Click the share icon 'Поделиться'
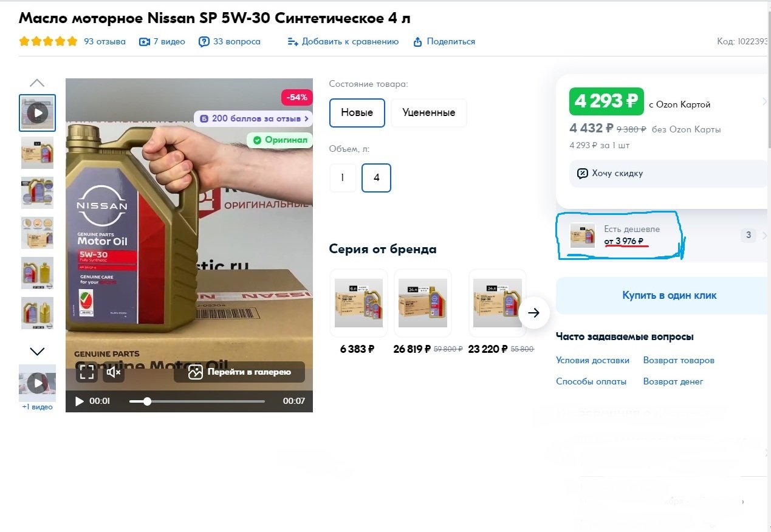This screenshot has width=771, height=532. [x=417, y=42]
